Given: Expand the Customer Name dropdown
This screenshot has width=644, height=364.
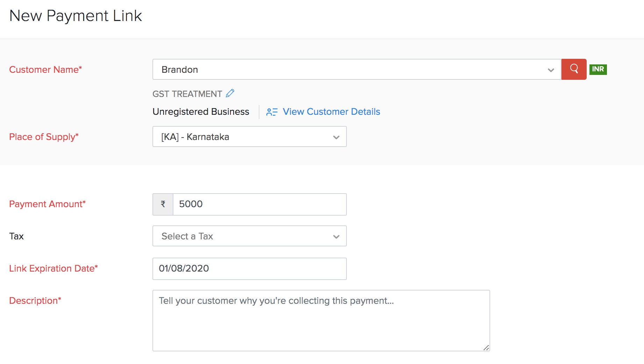Looking at the screenshot, I should (551, 69).
